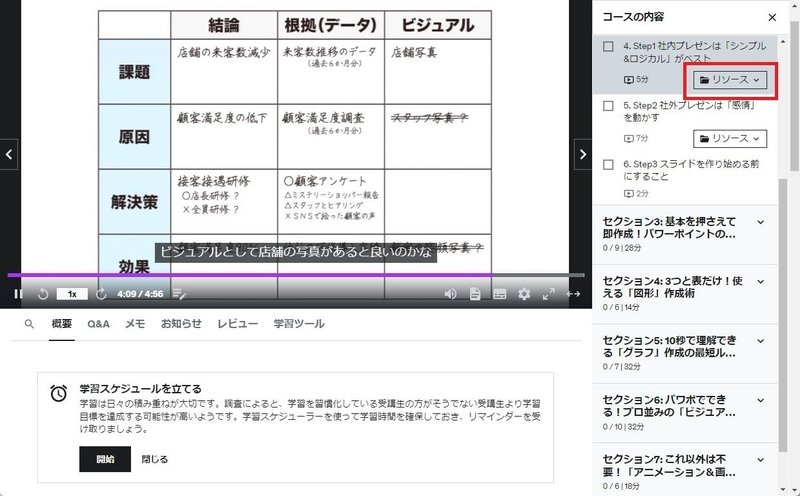Seek within the video progress bar
Viewport: 800px width, 496px height.
(x=296, y=275)
